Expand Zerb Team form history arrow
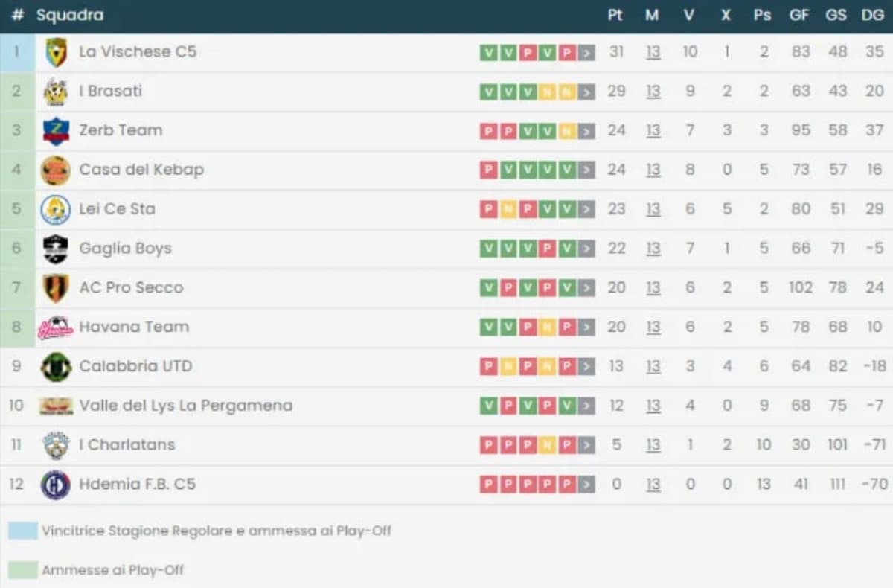 tap(587, 131)
